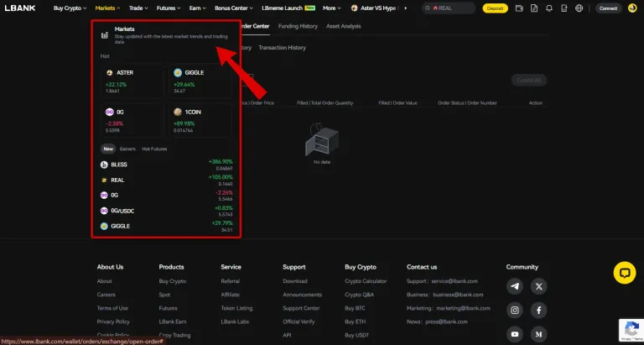The height and width of the screenshot is (345, 644).
Task: Open the notifications bell
Action: [x=549, y=8]
